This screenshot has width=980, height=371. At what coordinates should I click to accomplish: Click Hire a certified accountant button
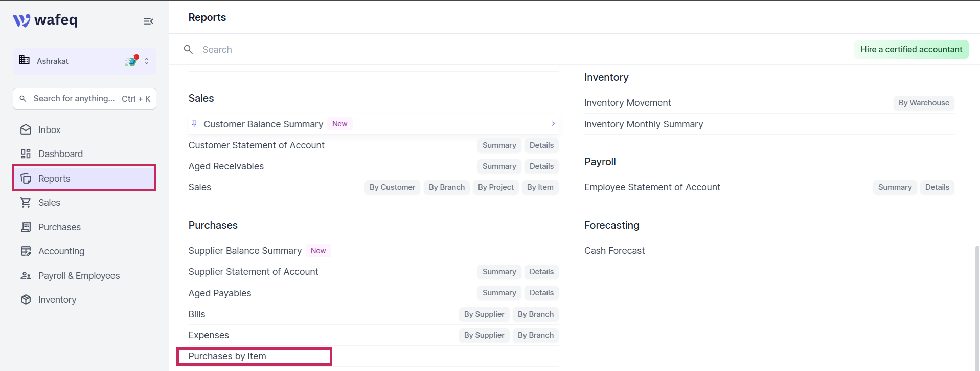pos(911,50)
